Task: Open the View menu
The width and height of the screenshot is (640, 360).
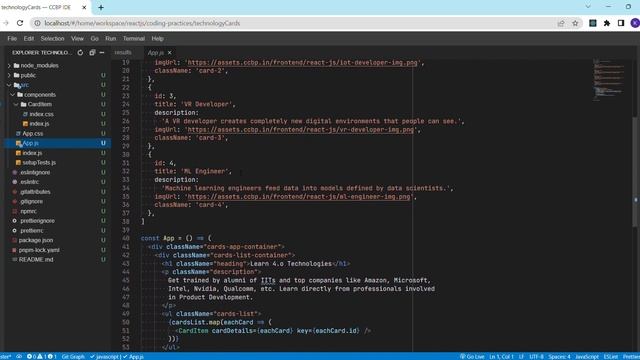Action: tap(77, 39)
